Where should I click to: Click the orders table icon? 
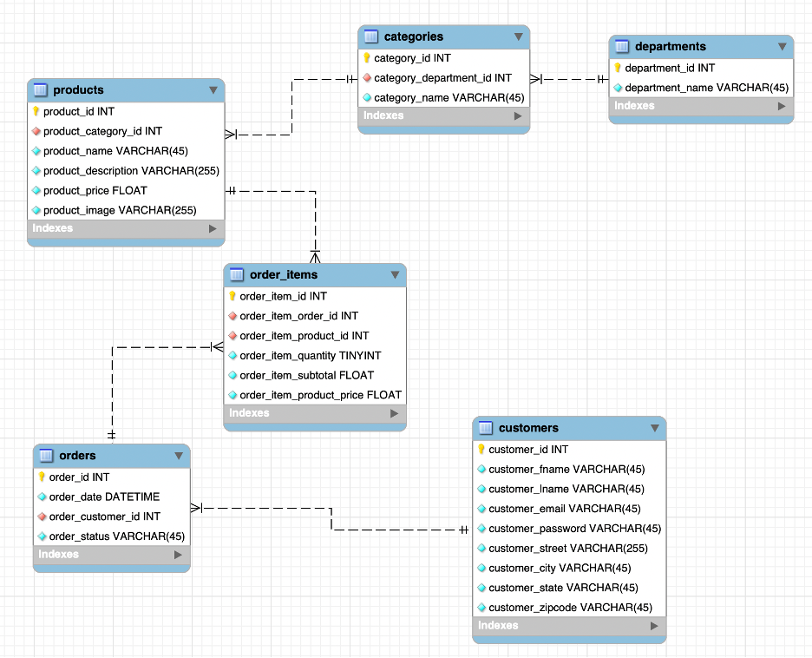click(x=46, y=456)
